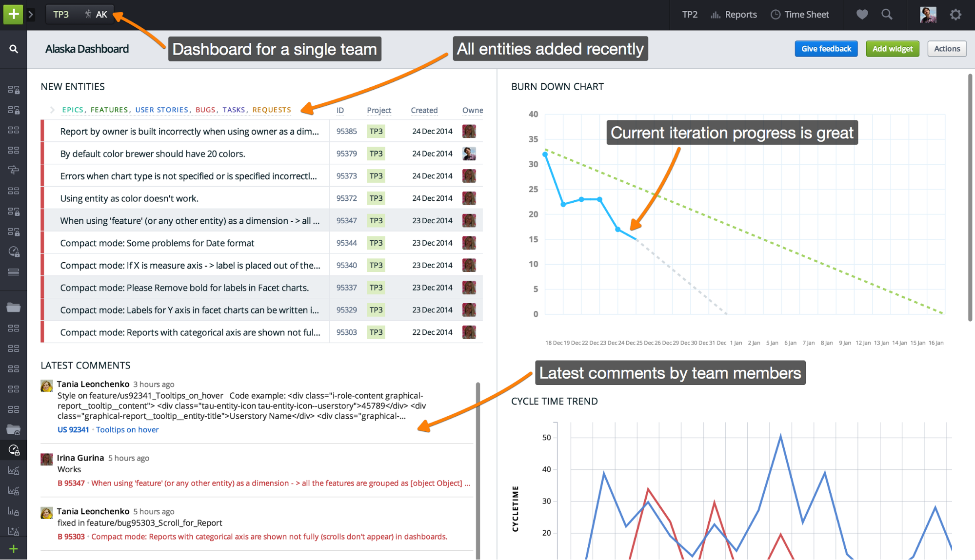Select the TP2 project item

coord(689,15)
